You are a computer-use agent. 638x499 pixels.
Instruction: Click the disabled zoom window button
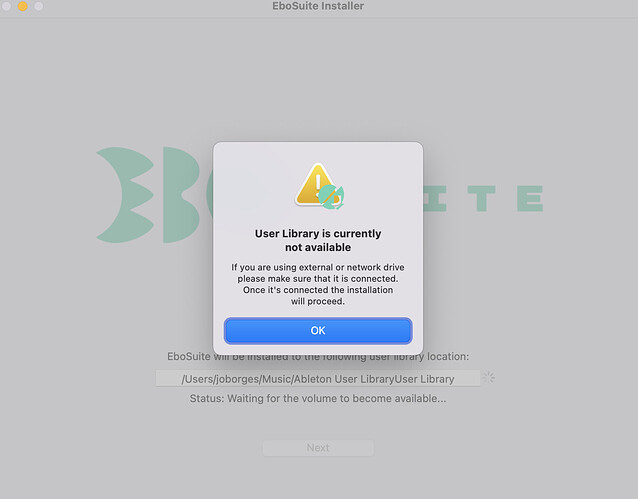click(x=39, y=6)
